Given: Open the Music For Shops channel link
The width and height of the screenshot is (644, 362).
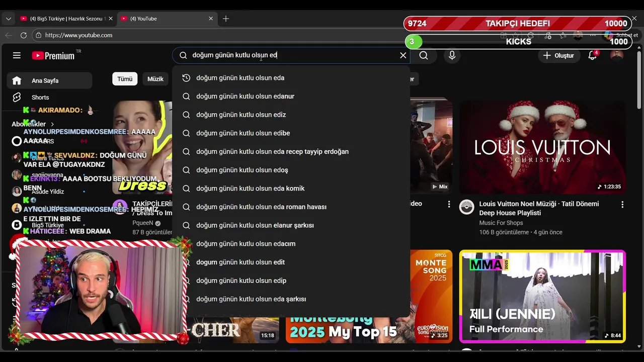Looking at the screenshot, I should pyautogui.click(x=501, y=223).
